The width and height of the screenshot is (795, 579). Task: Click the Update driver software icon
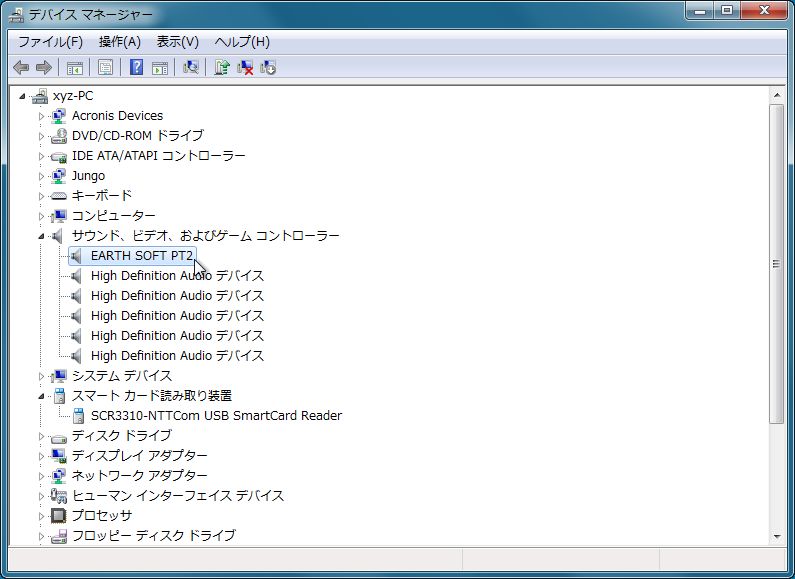[x=222, y=67]
